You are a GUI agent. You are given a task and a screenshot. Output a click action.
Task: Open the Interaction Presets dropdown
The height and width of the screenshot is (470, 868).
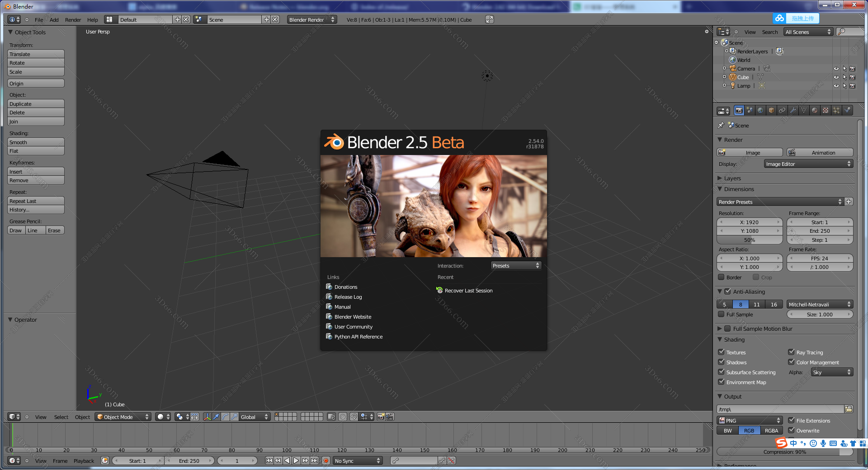[515, 266]
